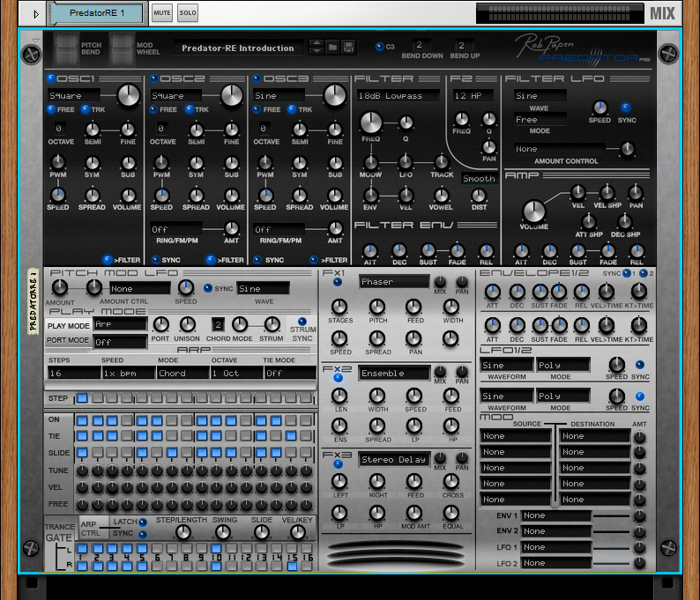Screen dimensions: 700x600
Task: Click the FX1 STAGES knob
Action: click(x=339, y=307)
